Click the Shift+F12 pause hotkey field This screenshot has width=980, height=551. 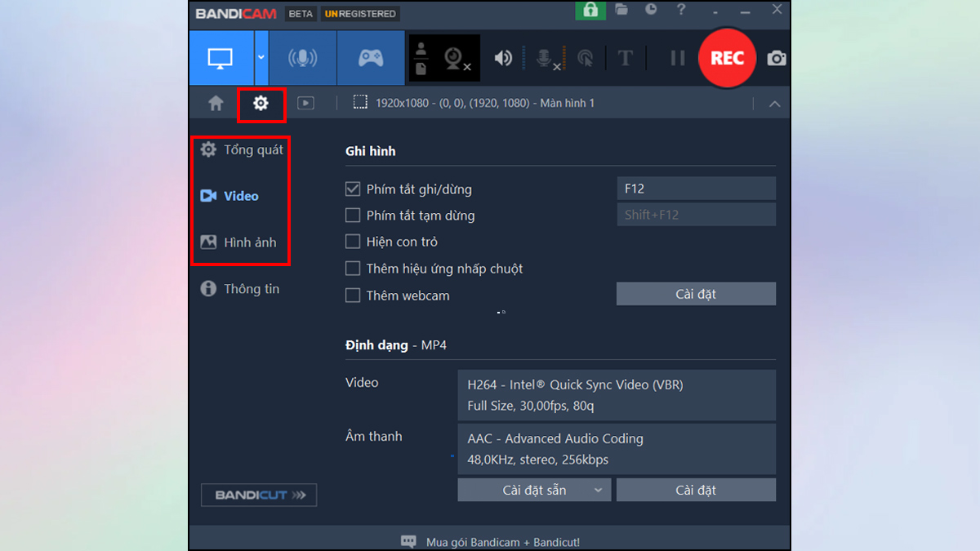(x=696, y=215)
